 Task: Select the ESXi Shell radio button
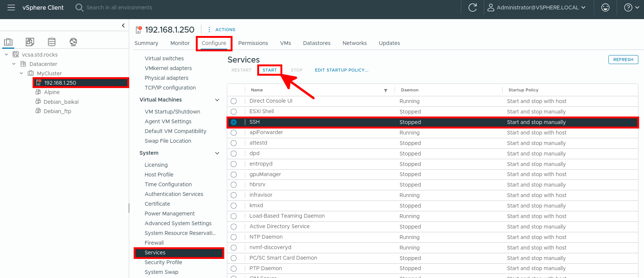click(x=234, y=112)
